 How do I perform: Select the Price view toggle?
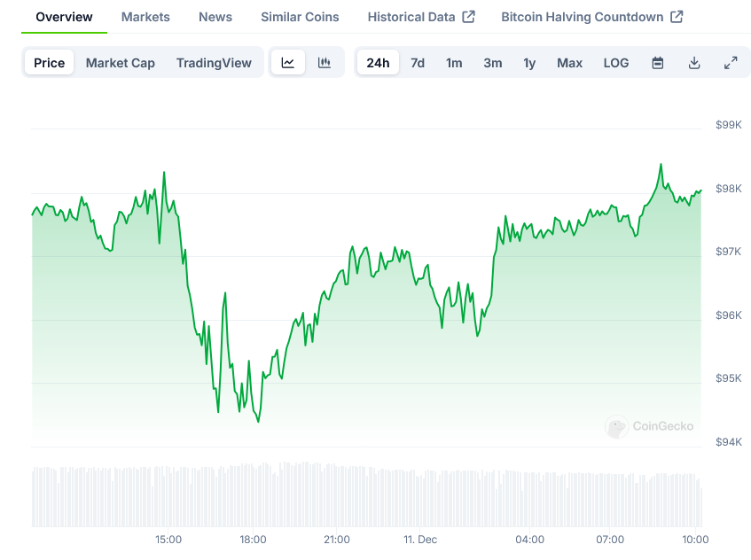click(50, 63)
